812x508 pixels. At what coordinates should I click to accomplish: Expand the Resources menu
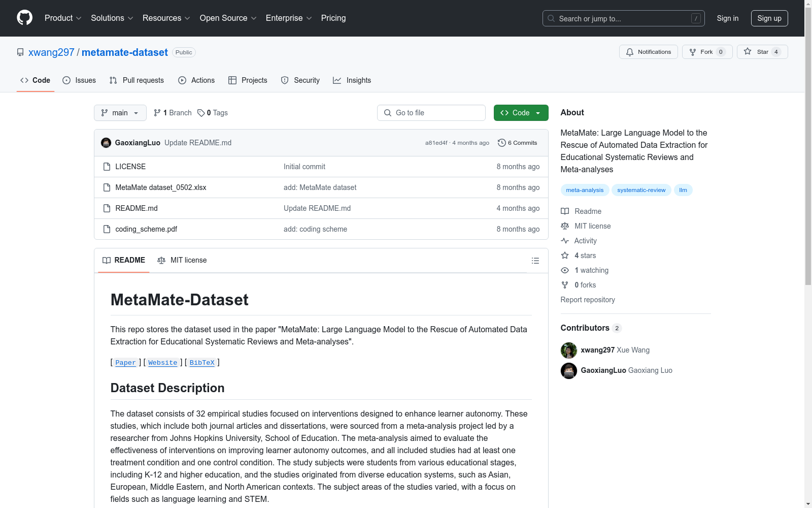point(166,18)
